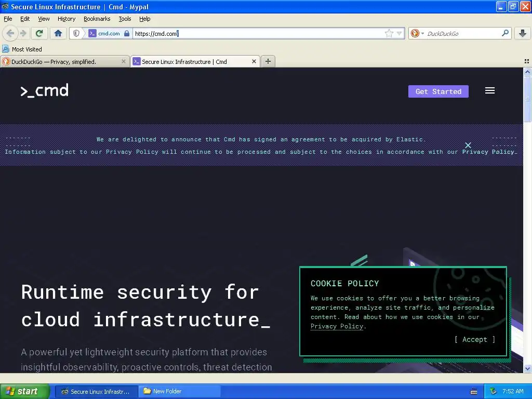Open the Help menu
Image resolution: width=532 pixels, height=399 pixels.
point(144,19)
